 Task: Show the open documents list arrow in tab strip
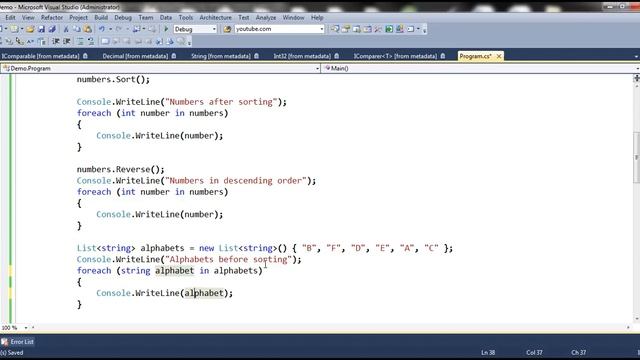(636, 56)
